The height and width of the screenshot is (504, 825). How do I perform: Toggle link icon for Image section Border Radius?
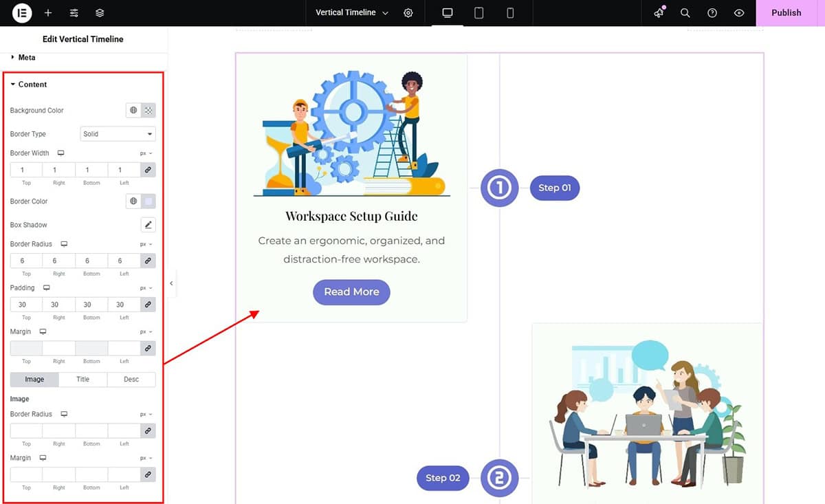click(148, 431)
